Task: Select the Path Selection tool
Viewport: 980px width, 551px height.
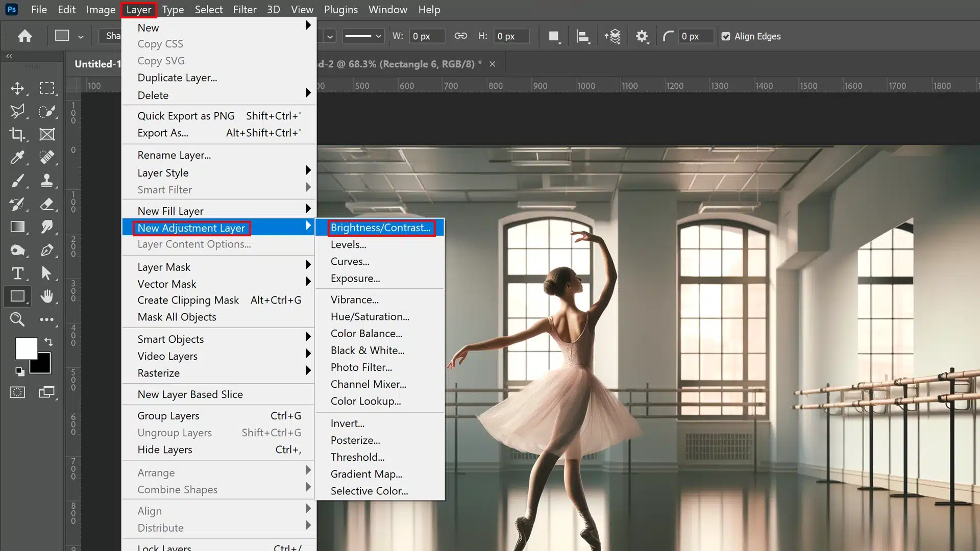Action: [x=47, y=273]
